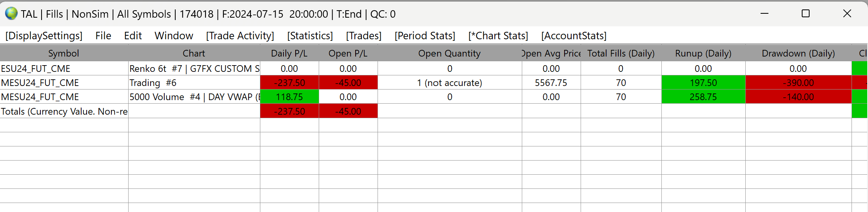
Task: Select the Trading #6 chart cell
Action: (153, 83)
